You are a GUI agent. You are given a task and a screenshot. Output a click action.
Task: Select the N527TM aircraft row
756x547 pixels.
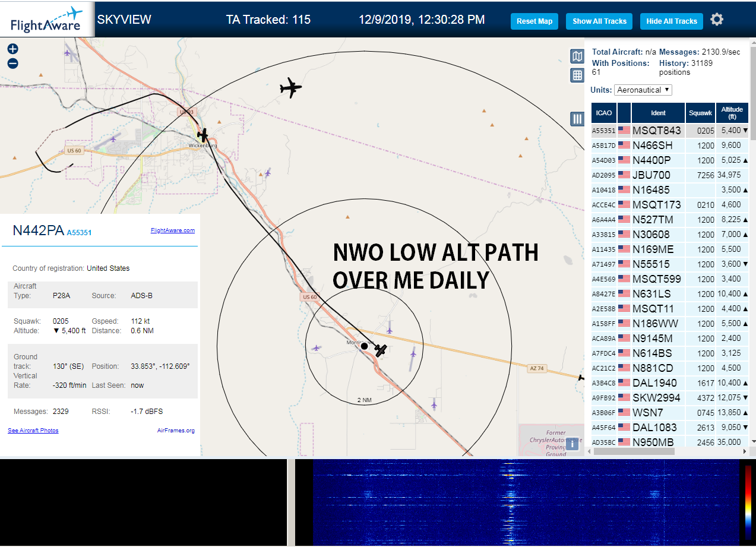click(x=670, y=219)
